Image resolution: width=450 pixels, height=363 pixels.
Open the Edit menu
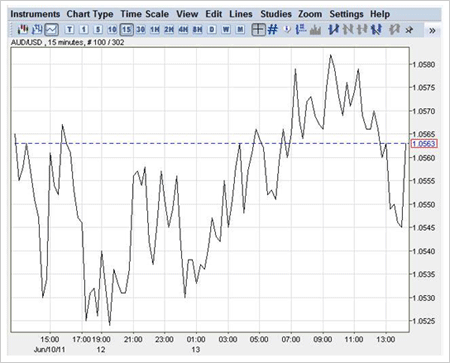click(x=214, y=14)
